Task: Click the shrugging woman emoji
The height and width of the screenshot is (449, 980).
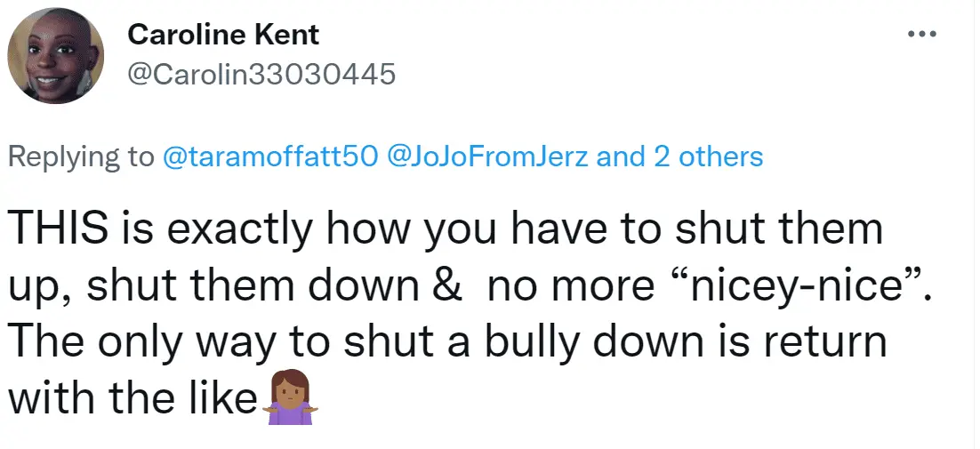Action: point(288,402)
